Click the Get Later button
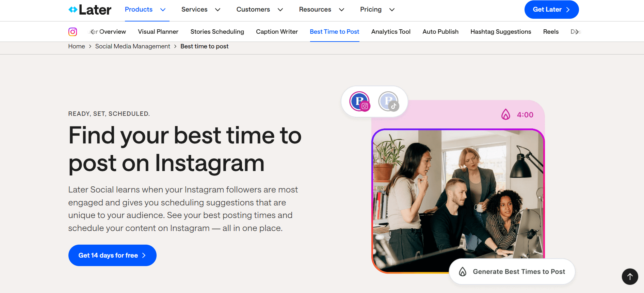Screen dimensions: 644x293 click(551, 10)
